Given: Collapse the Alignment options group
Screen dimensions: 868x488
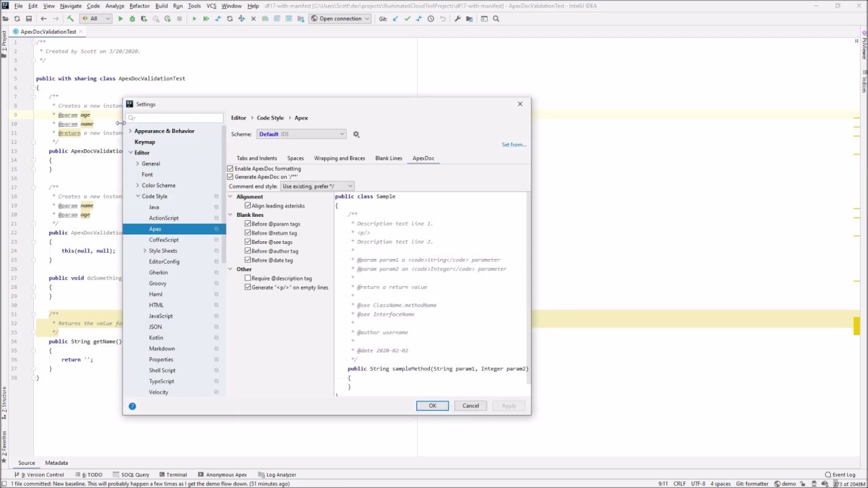Looking at the screenshot, I should pos(230,197).
